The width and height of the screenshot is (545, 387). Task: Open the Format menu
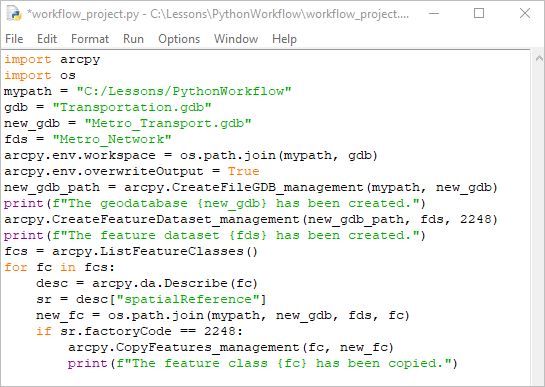pyautogui.click(x=90, y=39)
